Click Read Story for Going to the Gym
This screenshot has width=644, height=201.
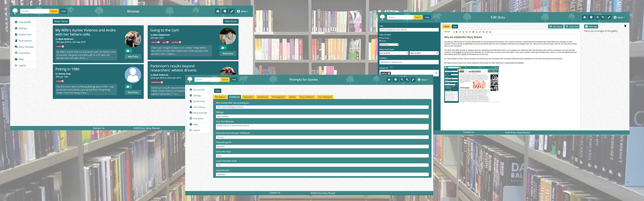click(227, 54)
